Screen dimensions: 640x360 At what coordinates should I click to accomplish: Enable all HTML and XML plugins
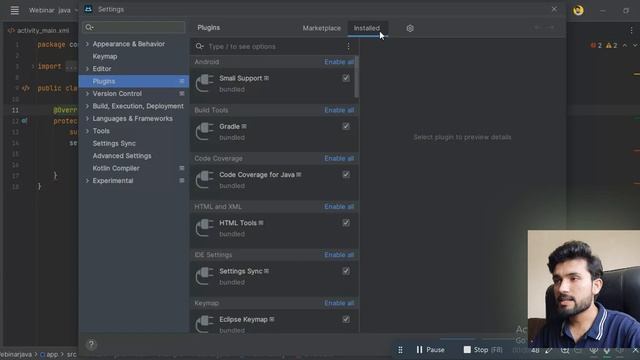(x=339, y=207)
